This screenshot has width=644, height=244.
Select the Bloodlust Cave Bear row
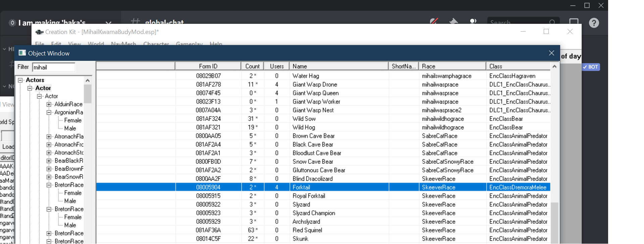coord(323,153)
